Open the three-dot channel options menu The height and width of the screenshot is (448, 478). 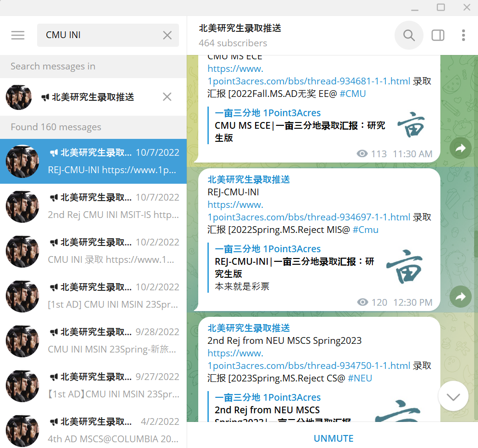464,35
